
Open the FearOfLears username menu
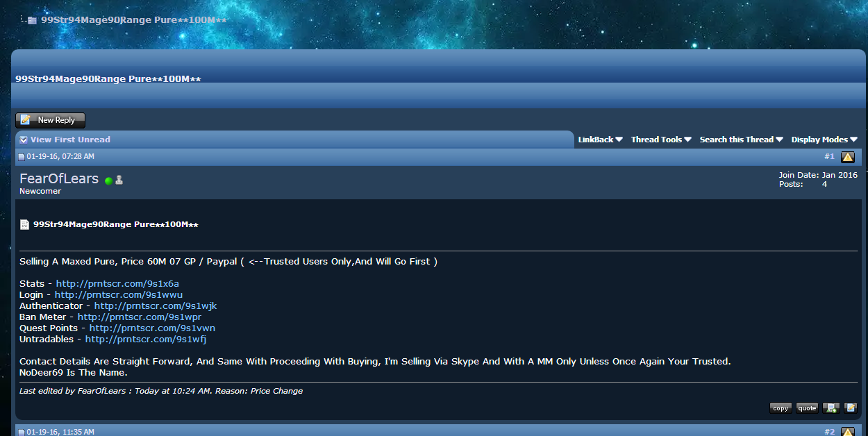click(59, 178)
